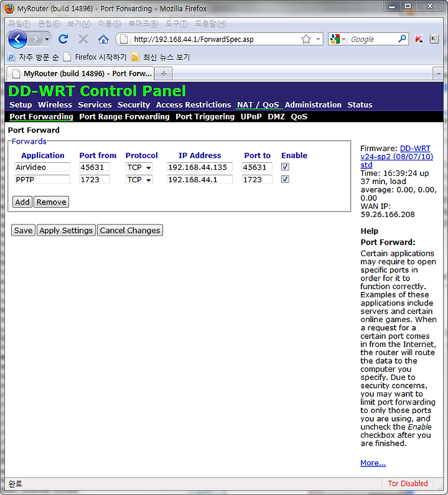Open the 이동(S) menu

pyautogui.click(x=110, y=24)
